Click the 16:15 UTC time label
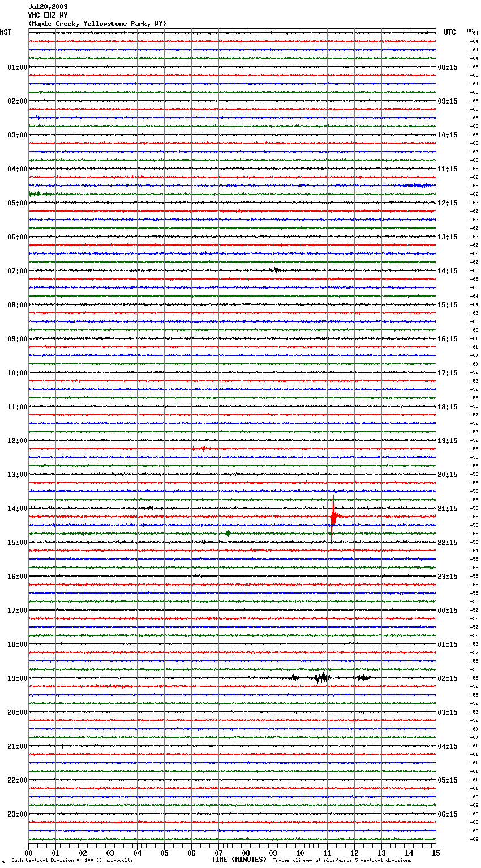 tap(448, 339)
